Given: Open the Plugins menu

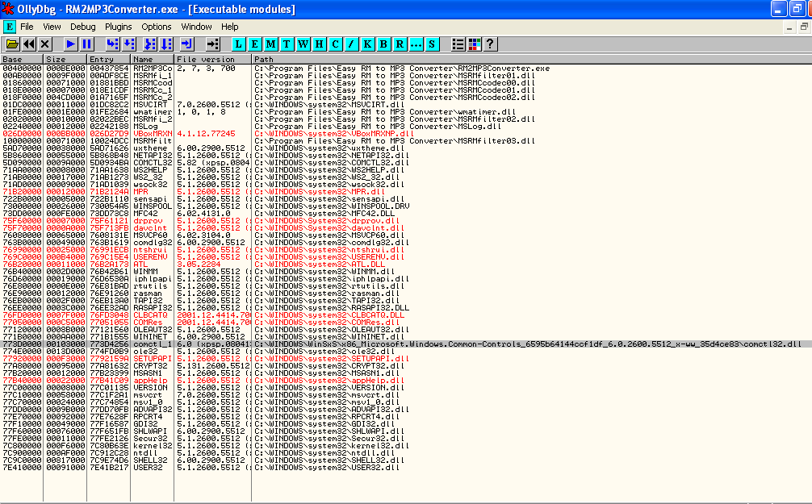Looking at the screenshot, I should [118, 27].
